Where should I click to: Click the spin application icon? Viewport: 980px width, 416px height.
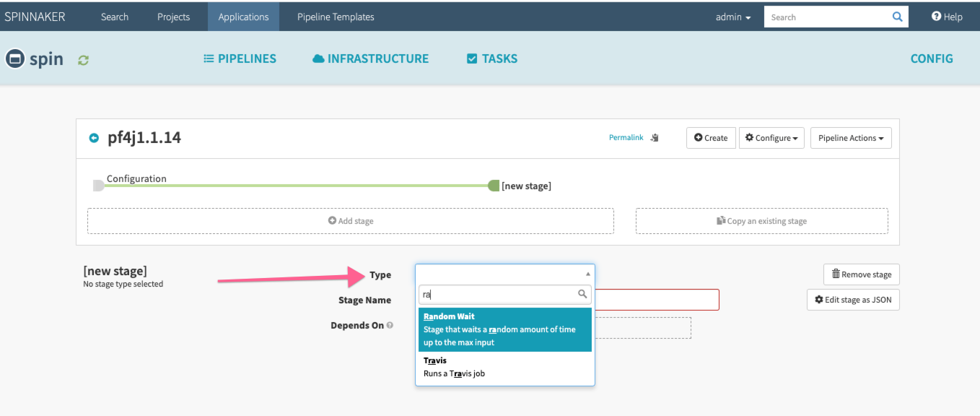click(x=14, y=58)
